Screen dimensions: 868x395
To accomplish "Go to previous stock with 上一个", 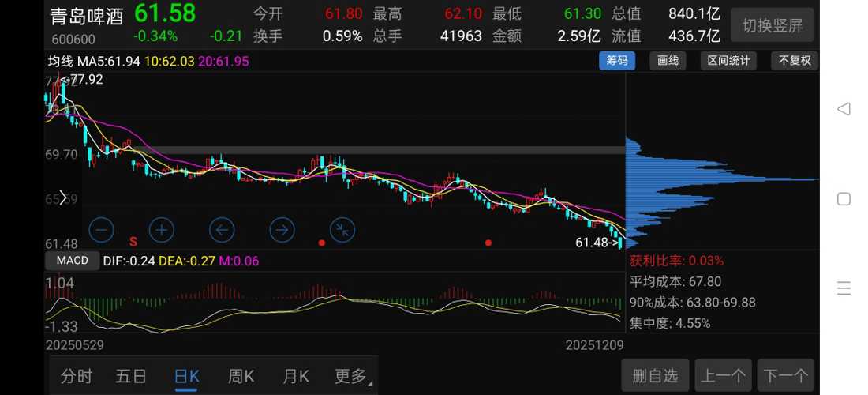I will click(723, 376).
